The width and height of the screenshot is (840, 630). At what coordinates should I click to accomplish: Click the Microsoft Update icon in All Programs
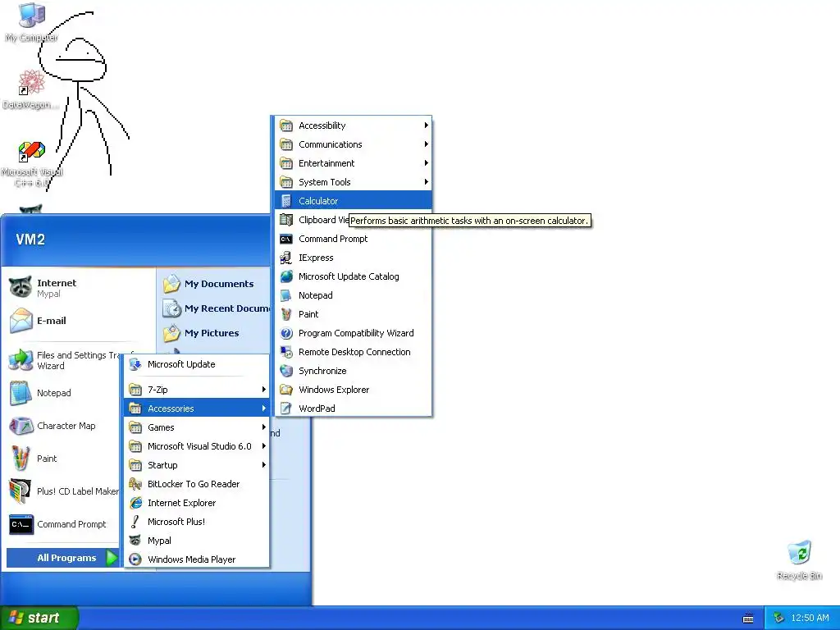pos(135,364)
